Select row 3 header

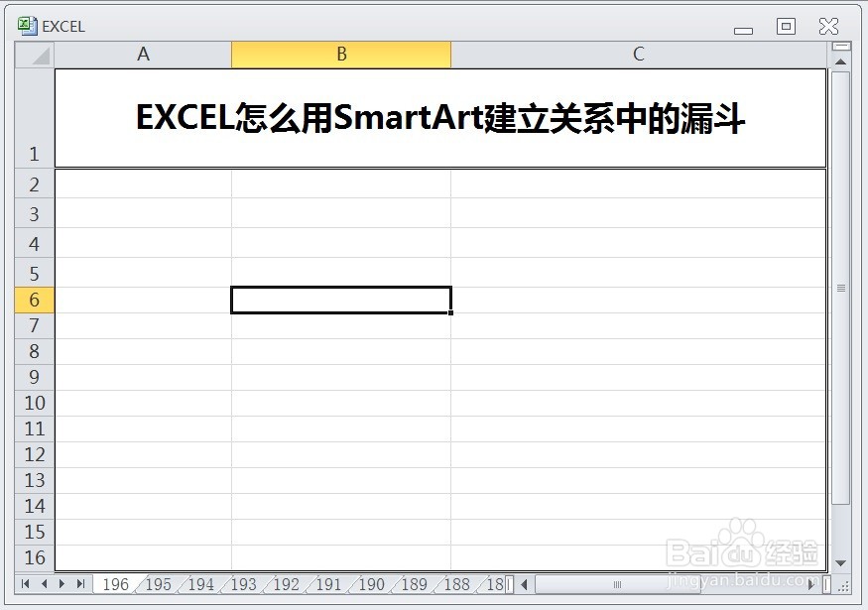(35, 213)
